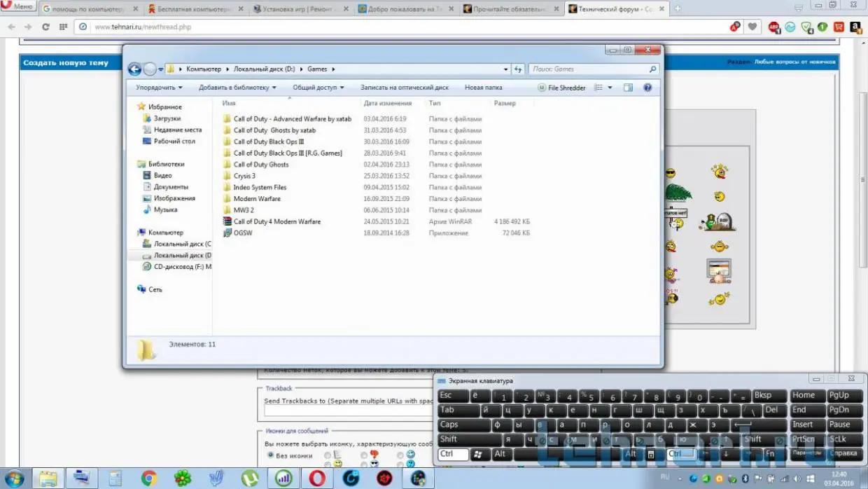Open the Упорядочить dropdown menu
This screenshot has height=489, width=868.
tap(159, 88)
